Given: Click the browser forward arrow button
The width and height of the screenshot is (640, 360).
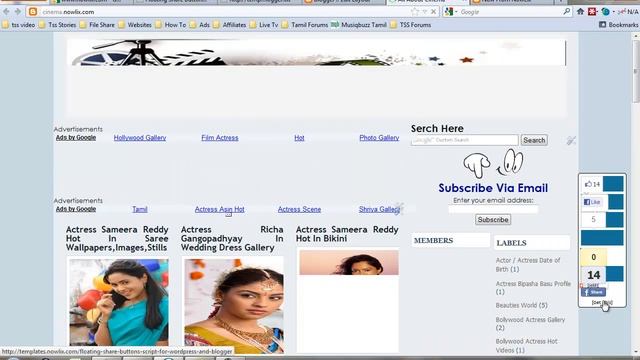Looking at the screenshot, I should [x=18, y=12].
